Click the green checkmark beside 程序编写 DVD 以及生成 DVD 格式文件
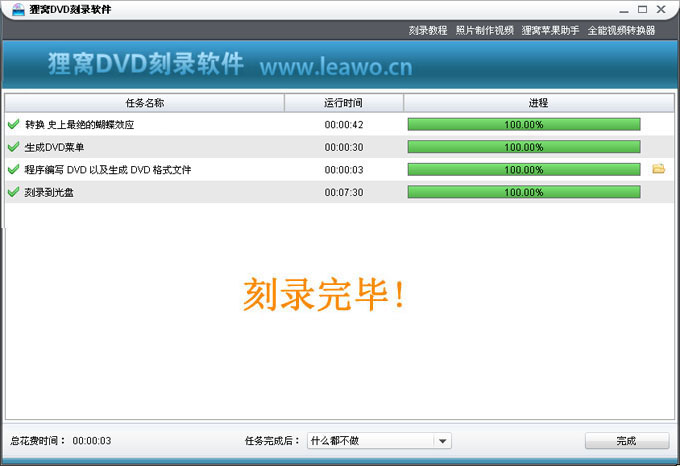The image size is (680, 466). 13,169
